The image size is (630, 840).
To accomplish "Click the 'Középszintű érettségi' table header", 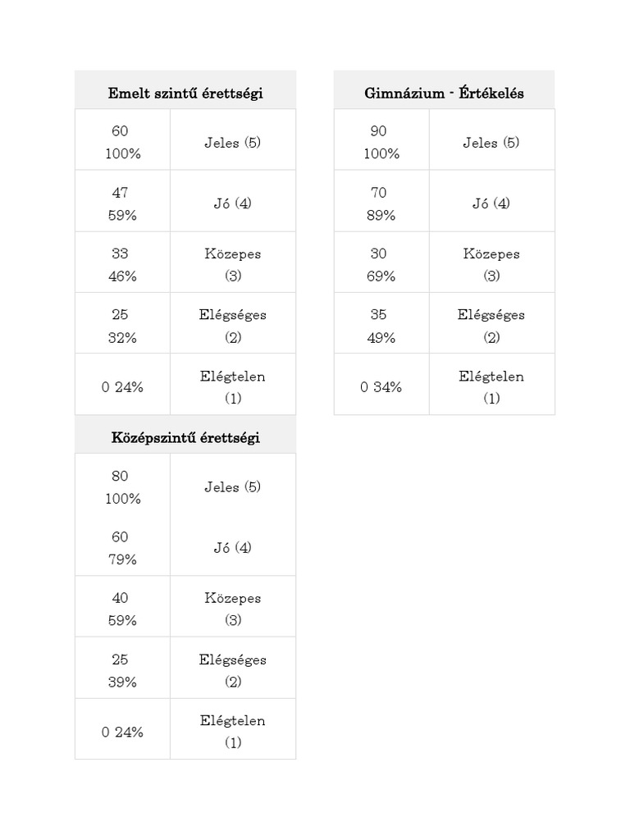I will (185, 438).
